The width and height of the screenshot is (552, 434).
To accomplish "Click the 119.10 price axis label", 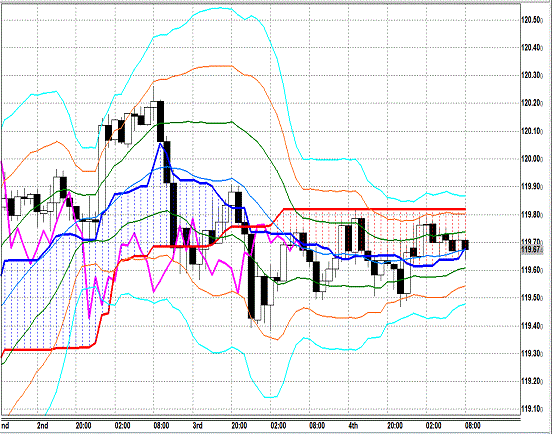I will tap(532, 409).
